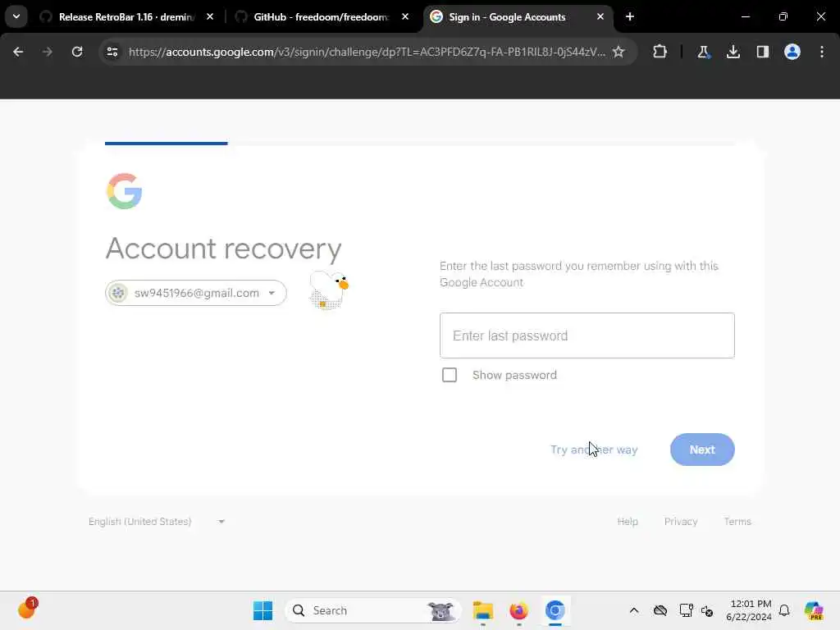
Task: Click the Next button
Action: pyautogui.click(x=702, y=450)
